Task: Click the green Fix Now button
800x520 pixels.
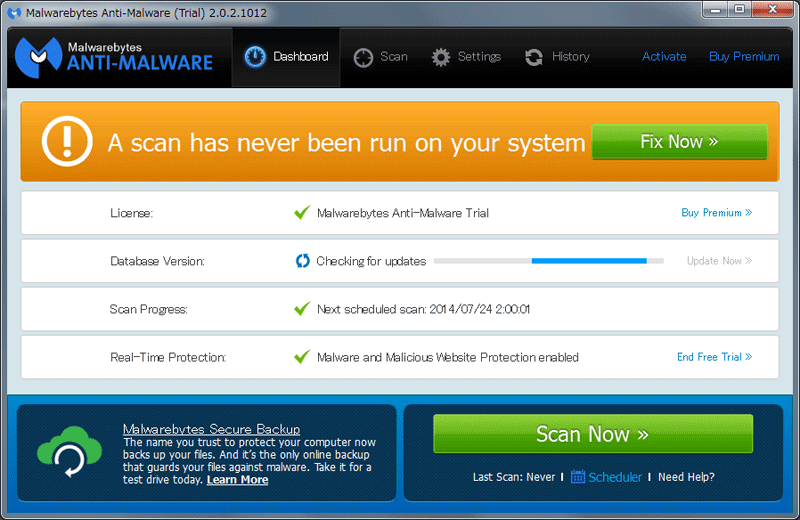Action: (680, 142)
